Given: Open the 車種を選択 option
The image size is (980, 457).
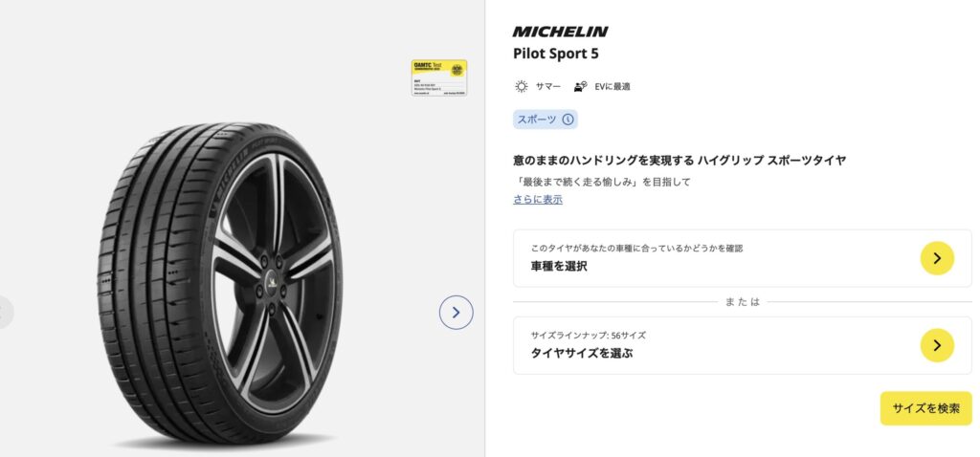Looking at the screenshot, I should tap(559, 266).
